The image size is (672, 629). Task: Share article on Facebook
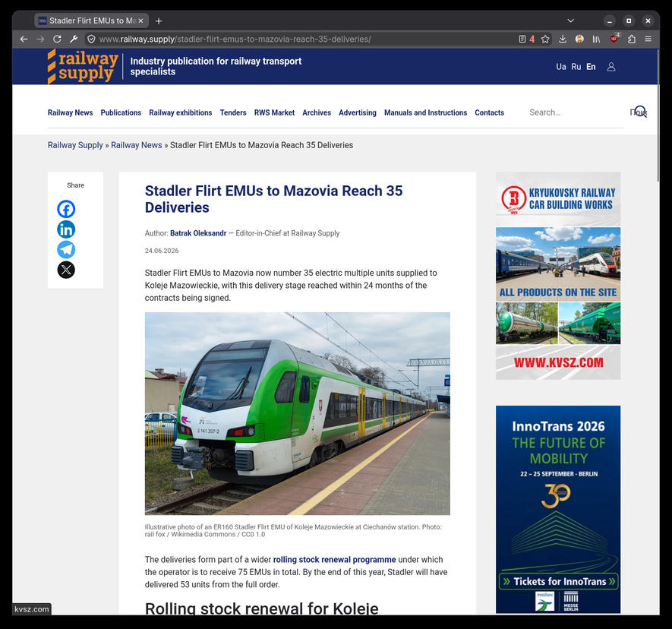66,209
